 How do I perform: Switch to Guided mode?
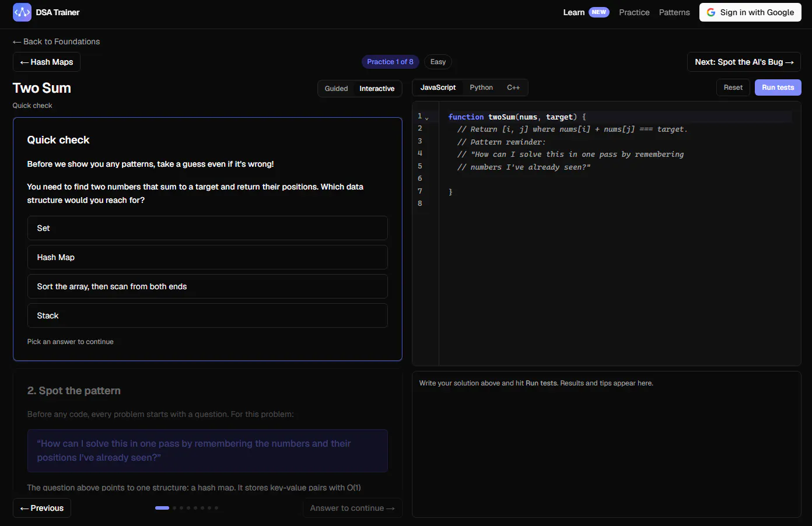click(336, 89)
